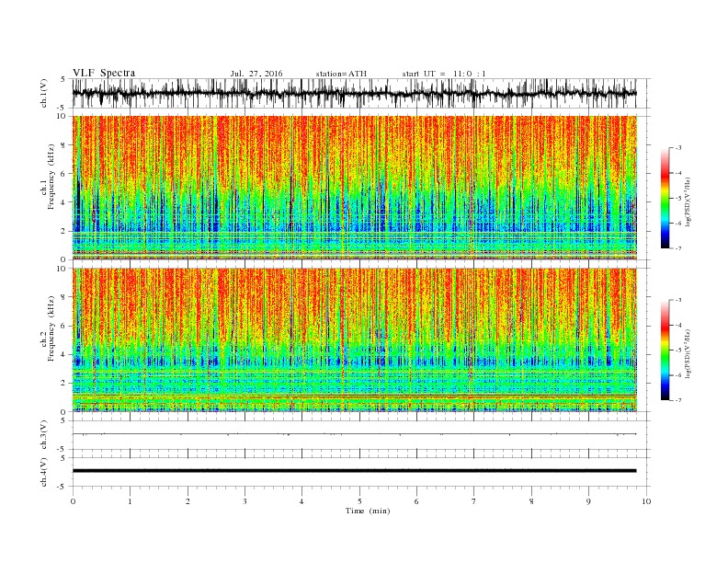Click the log(PSD) label beside ch.1 colorbar
Image resolution: width=728 pixels, height=563 pixels.
pyautogui.click(x=688, y=201)
